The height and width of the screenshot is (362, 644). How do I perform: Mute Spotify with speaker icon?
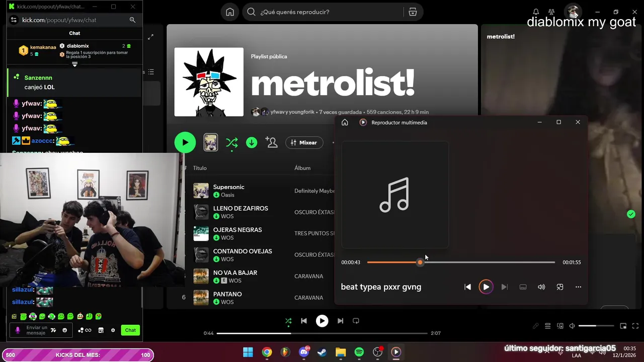(x=572, y=326)
